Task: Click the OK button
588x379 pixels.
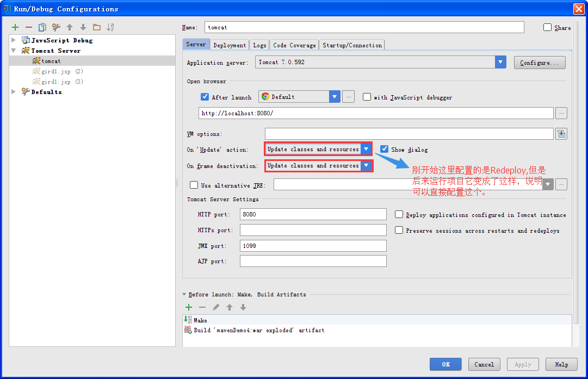Action: point(445,364)
